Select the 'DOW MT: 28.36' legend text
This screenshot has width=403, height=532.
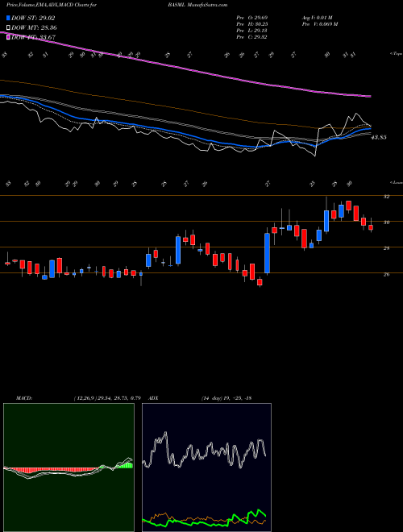pyautogui.click(x=34, y=28)
